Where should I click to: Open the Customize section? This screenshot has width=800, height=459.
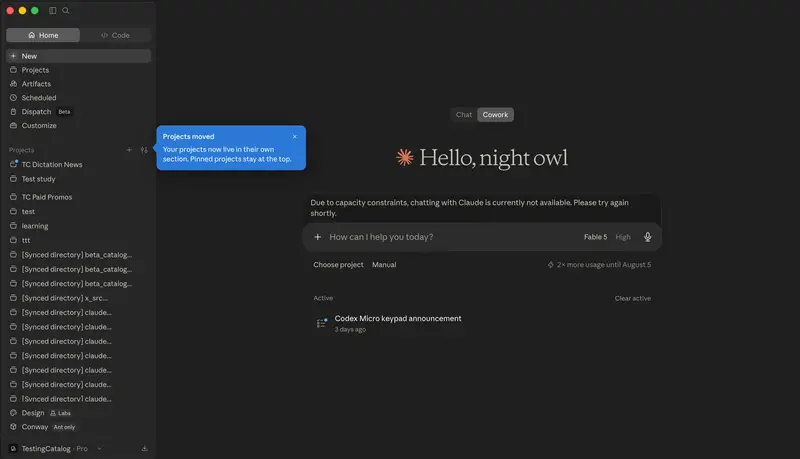pyautogui.click(x=79, y=125)
